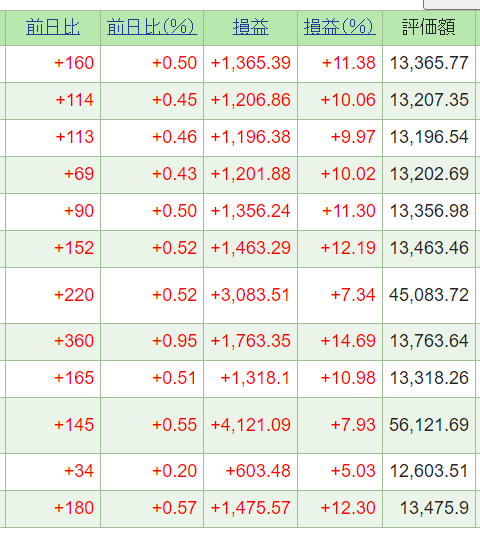The height and width of the screenshot is (543, 480).
Task: Sort by 前日比 column header link
Action: pos(53,27)
